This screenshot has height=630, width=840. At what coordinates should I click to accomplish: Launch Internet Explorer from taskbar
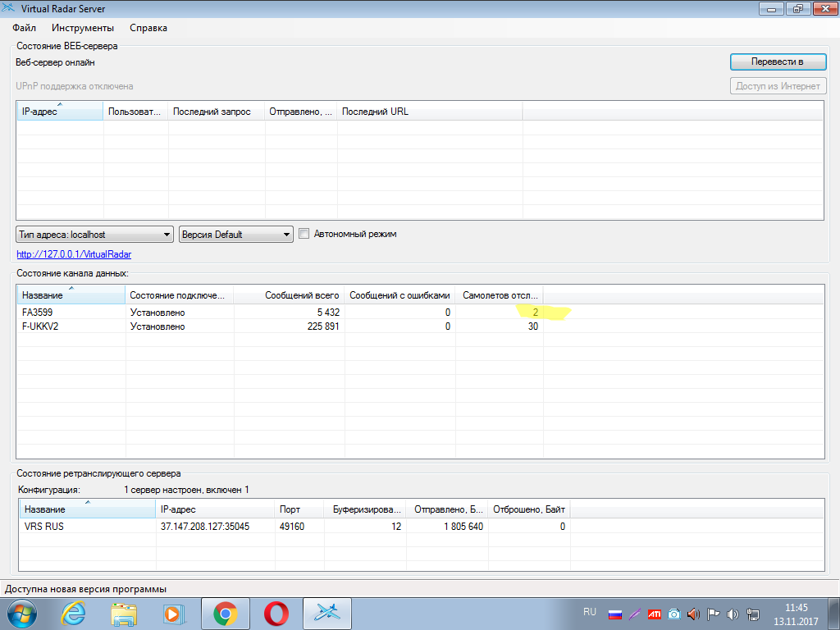pos(74,613)
